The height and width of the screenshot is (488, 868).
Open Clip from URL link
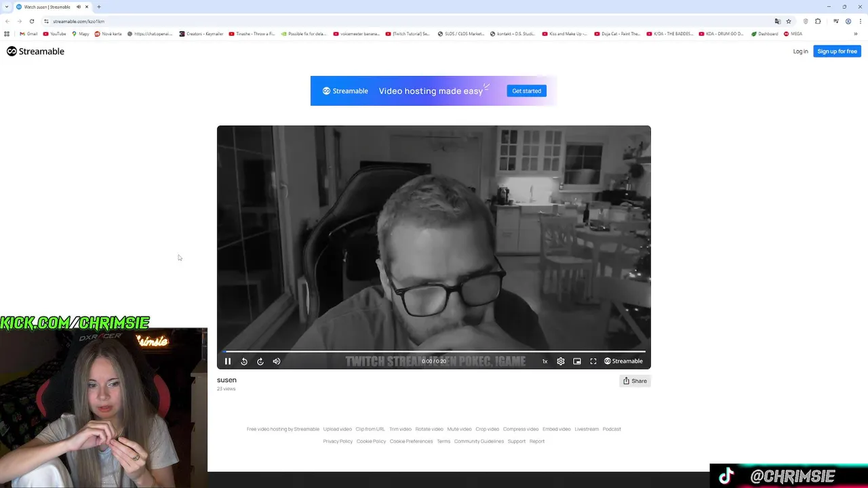click(370, 429)
